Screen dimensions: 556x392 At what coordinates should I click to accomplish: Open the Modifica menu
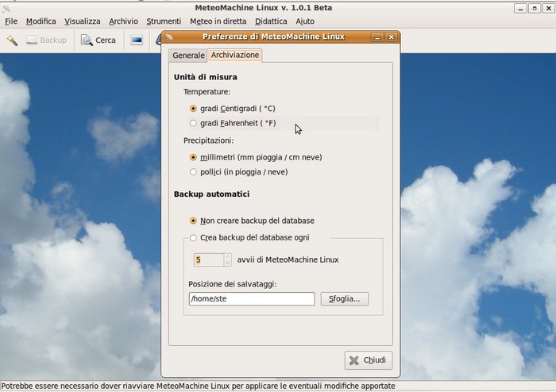click(x=41, y=21)
